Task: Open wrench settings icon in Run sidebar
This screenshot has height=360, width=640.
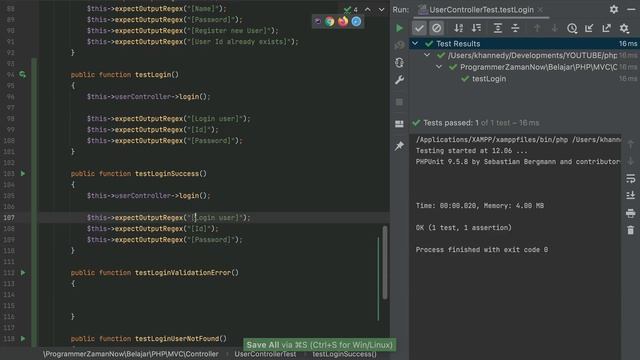Action: [399, 80]
